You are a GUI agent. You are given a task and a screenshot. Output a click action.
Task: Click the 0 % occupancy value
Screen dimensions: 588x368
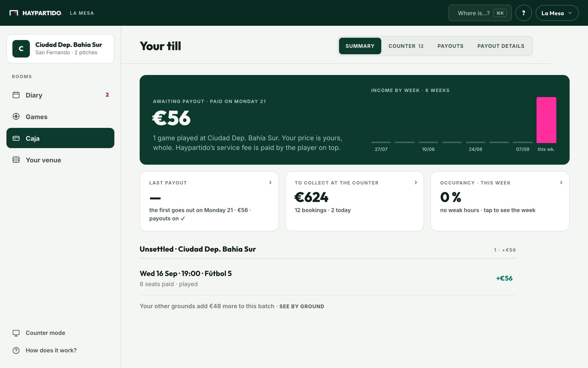click(x=451, y=197)
